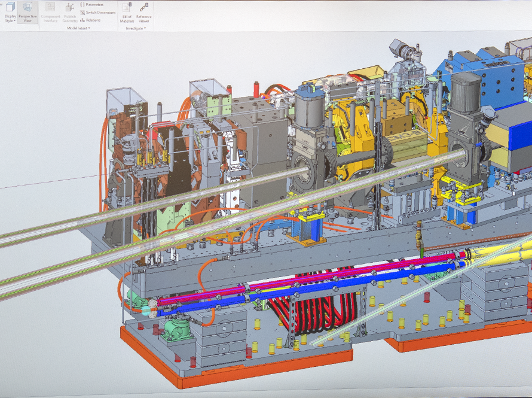Click the Parameters bracket icon
This screenshot has height=398, width=532.
[x=82, y=5]
